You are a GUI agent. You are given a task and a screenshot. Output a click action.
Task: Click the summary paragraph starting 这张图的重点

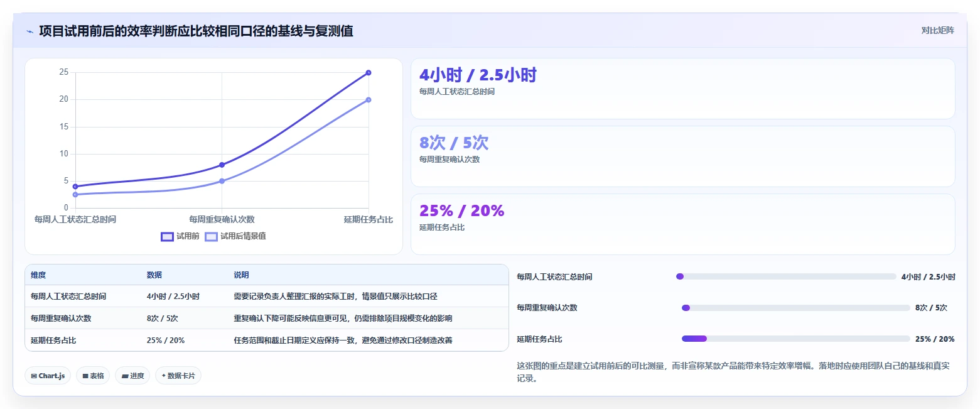[733, 372]
